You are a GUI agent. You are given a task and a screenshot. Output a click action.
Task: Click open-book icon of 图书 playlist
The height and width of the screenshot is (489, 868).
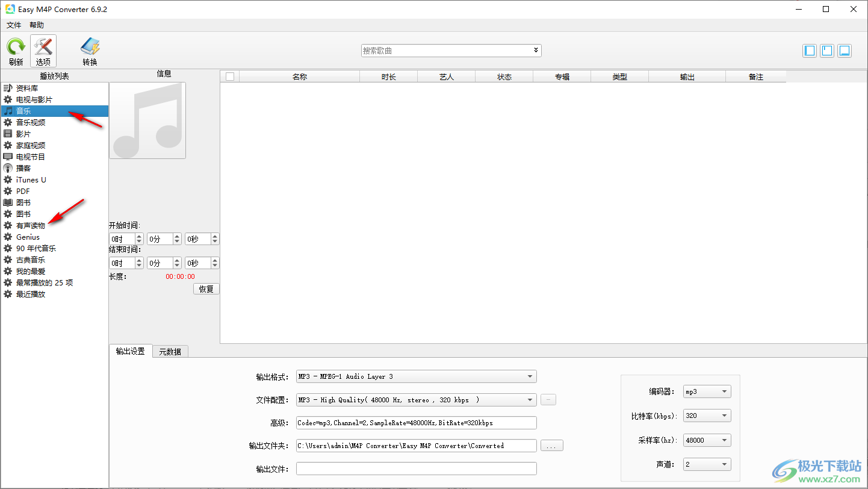(8, 202)
